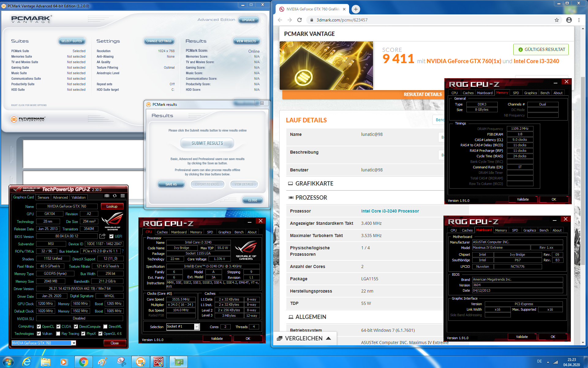Click SELECT SUITES in PCMark Vantage

click(72, 41)
